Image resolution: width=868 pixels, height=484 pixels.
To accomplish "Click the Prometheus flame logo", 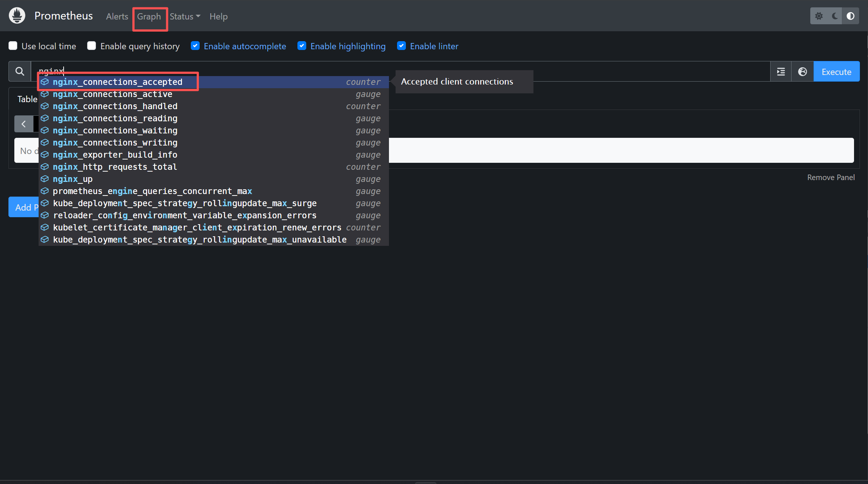I will coord(17,16).
